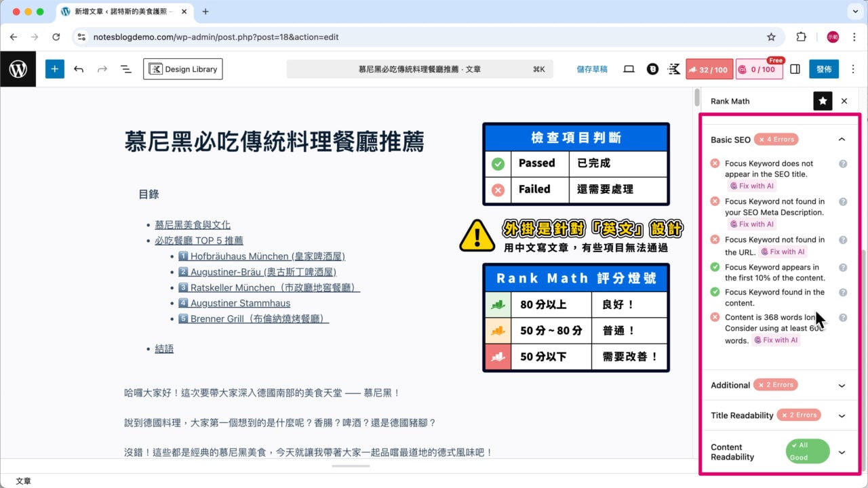This screenshot has width=868, height=488.
Task: Click the Undo icon
Action: click(79, 68)
